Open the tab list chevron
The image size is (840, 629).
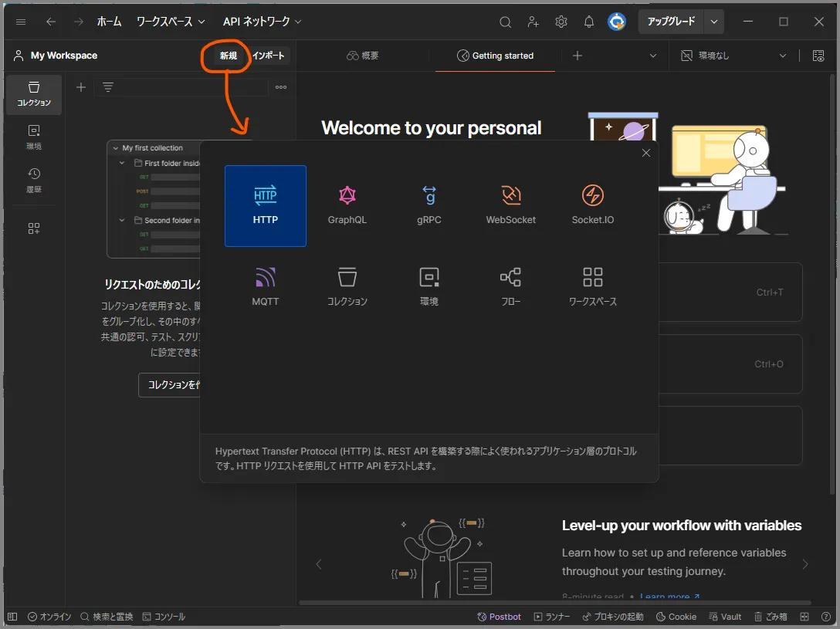[x=653, y=56]
